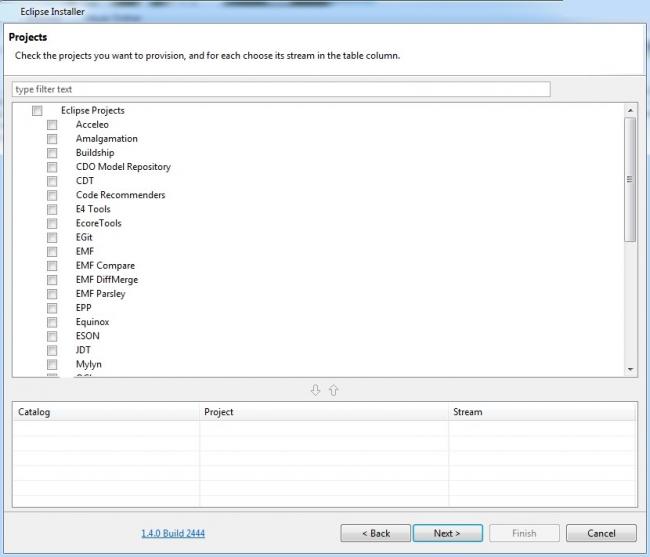Tick the ESON checkbox
The width and height of the screenshot is (650, 557).
(x=52, y=336)
